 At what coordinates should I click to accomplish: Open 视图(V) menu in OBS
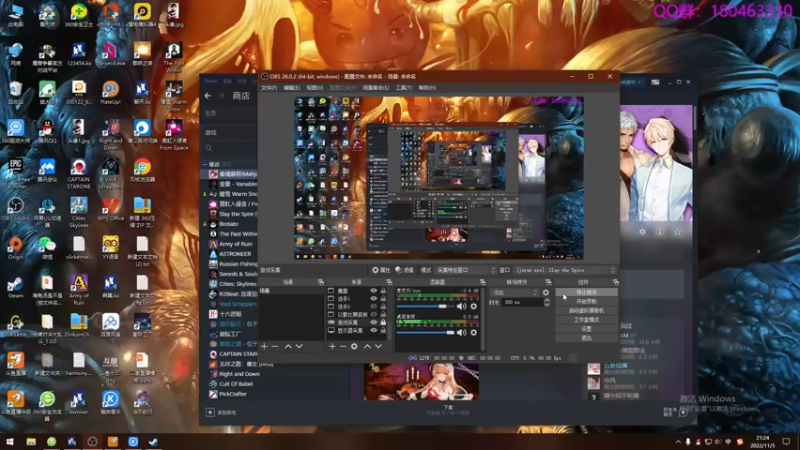tap(314, 88)
